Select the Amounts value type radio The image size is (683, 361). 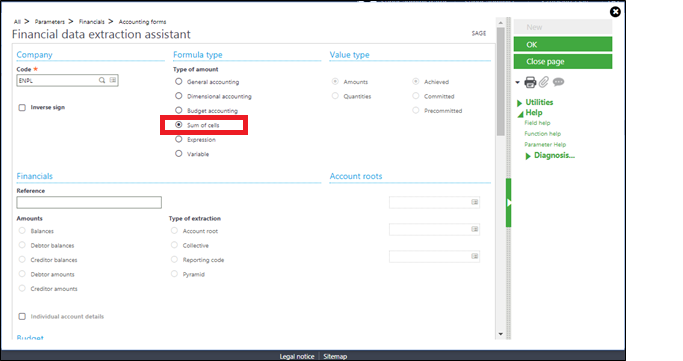(x=335, y=81)
